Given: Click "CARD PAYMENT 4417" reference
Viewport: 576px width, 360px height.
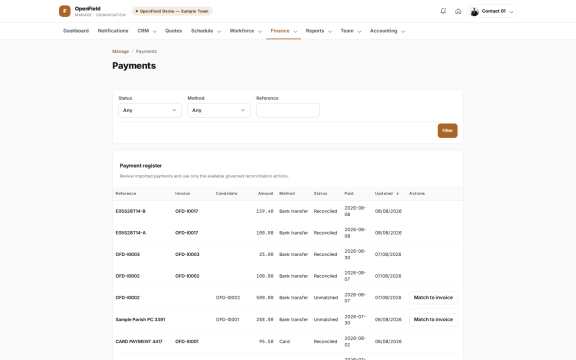Looking at the screenshot, I should 139,342.
